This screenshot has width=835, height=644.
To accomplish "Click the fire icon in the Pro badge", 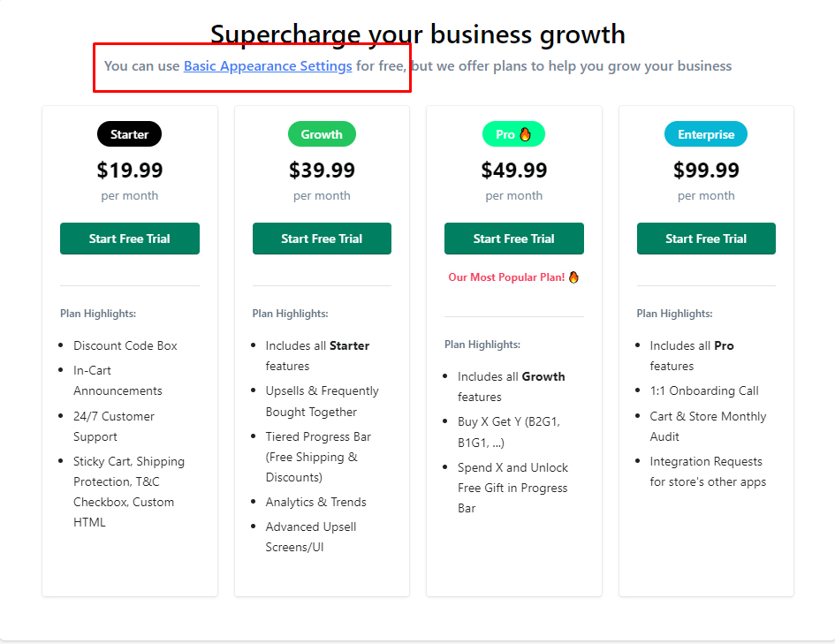I will [x=526, y=134].
